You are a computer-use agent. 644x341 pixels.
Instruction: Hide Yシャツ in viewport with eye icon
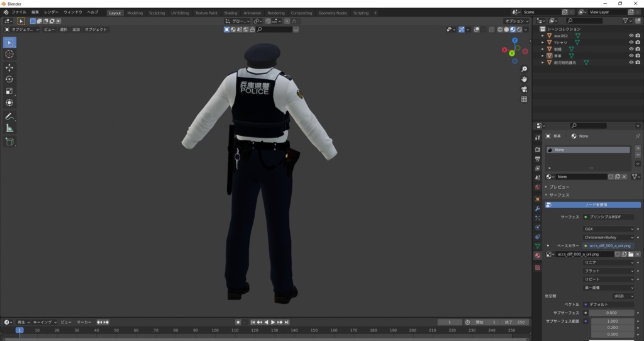pyautogui.click(x=631, y=42)
